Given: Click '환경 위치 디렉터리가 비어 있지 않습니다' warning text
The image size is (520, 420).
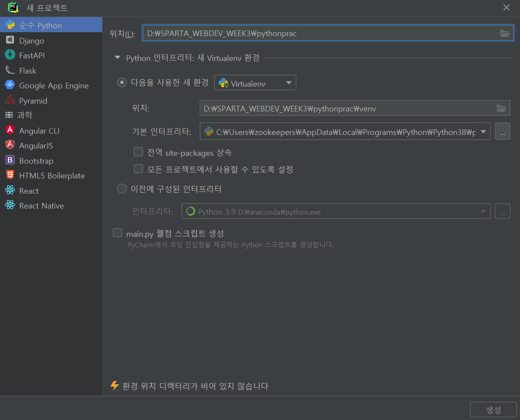Looking at the screenshot, I should pyautogui.click(x=195, y=386).
